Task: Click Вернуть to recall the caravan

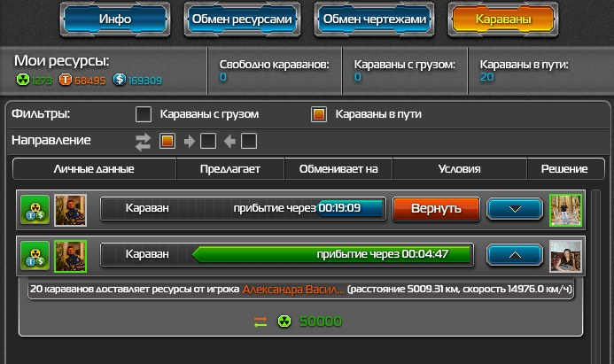Action: [x=436, y=209]
